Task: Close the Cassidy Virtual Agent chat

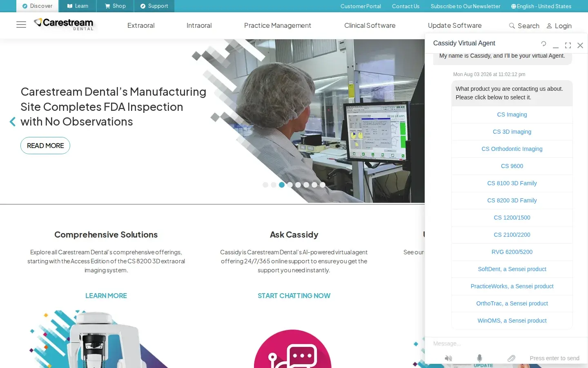Action: click(x=580, y=45)
